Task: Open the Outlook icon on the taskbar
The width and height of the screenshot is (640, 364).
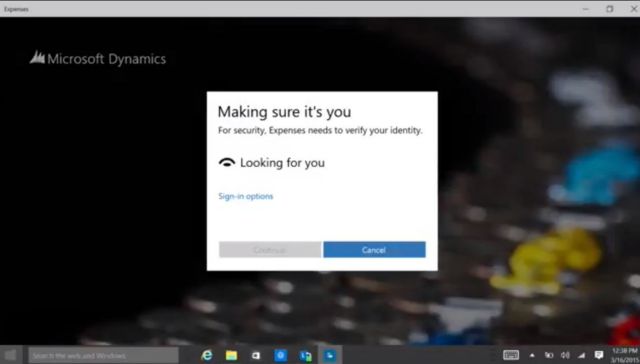Action: pyautogui.click(x=305, y=355)
